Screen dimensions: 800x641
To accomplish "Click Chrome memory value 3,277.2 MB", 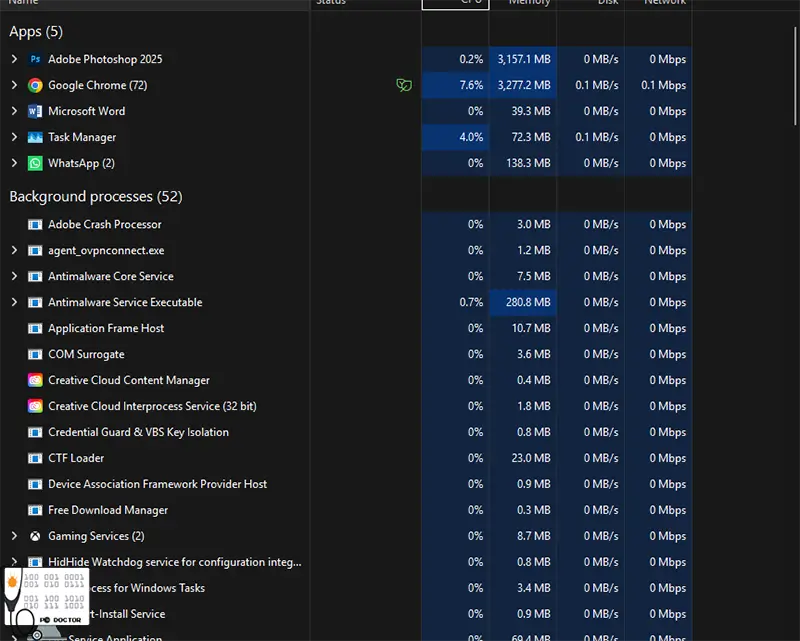I will 524,85.
